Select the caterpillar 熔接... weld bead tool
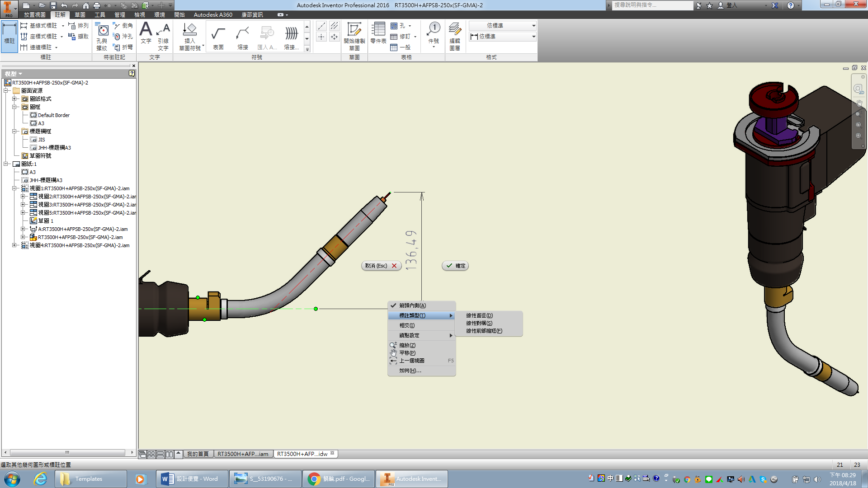 click(x=292, y=38)
